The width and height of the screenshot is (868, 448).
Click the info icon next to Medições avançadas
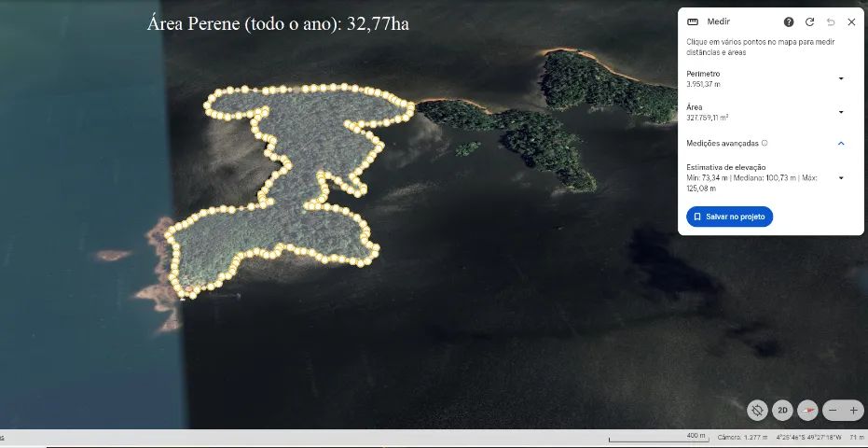(x=765, y=144)
